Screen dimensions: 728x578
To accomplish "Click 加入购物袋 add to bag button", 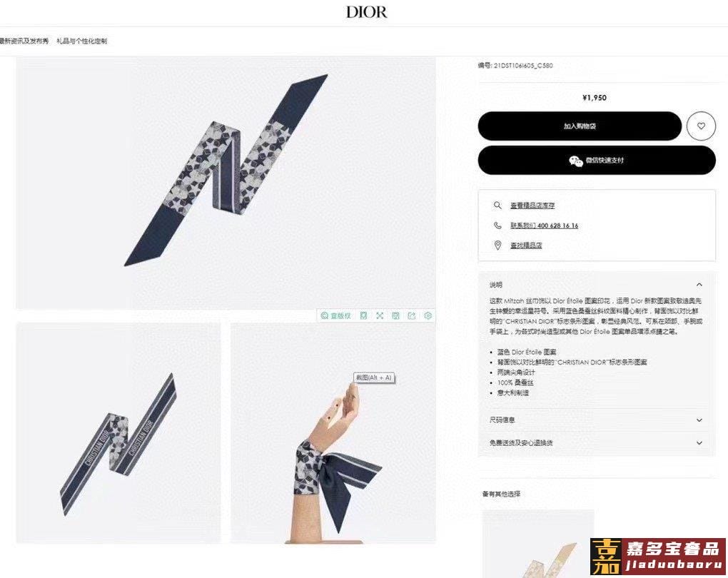I will point(580,126).
